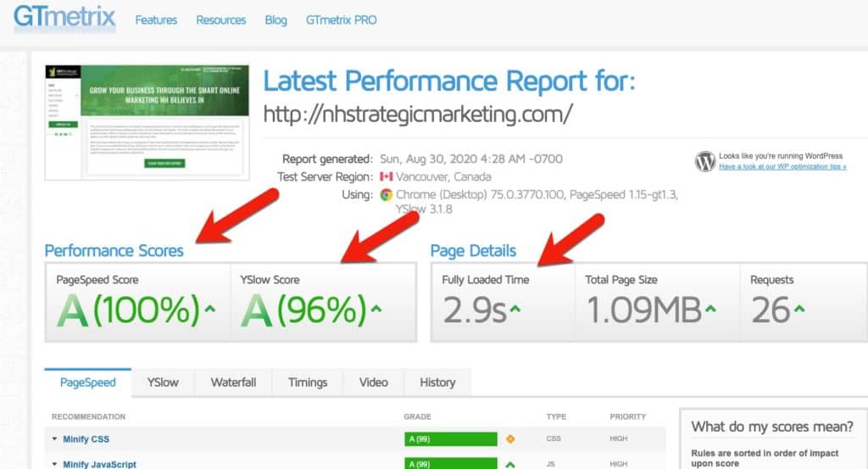Click the YSlow Score A (96%) value
Screen dimensions: 868x469
click(x=303, y=310)
